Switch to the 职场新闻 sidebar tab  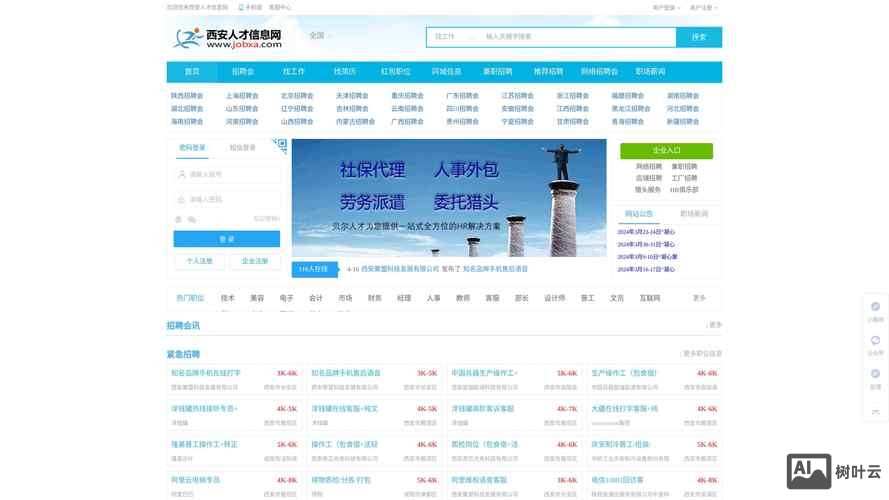tap(693, 214)
